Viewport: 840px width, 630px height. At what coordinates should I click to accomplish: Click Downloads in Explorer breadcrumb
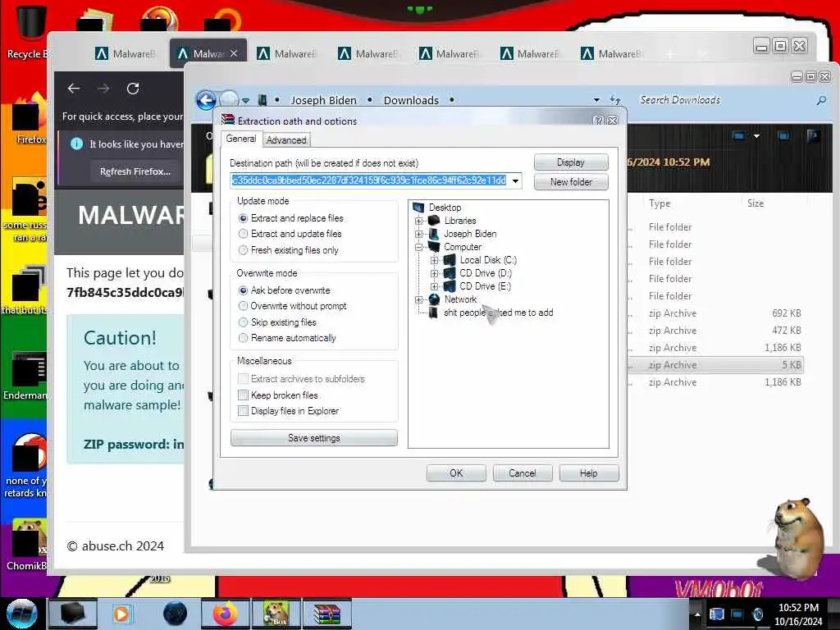pos(411,100)
